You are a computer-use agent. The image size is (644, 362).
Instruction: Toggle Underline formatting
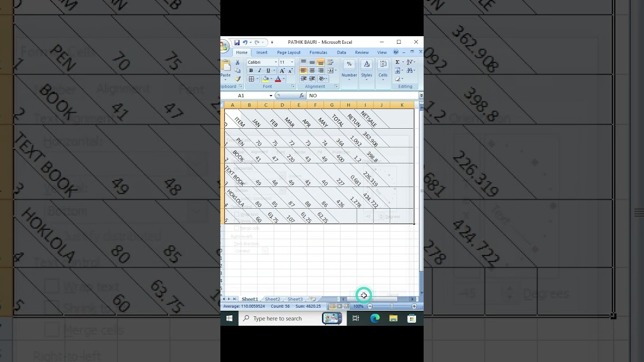pyautogui.click(x=268, y=71)
